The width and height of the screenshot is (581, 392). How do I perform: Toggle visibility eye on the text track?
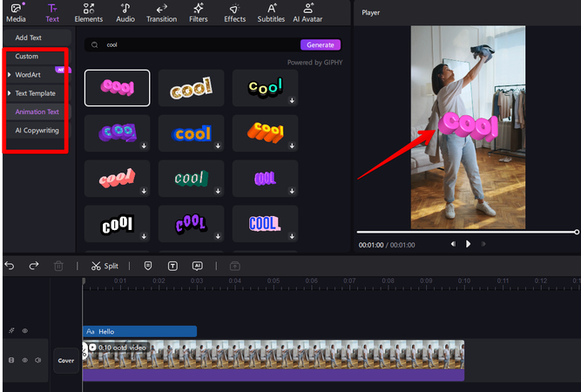click(24, 331)
